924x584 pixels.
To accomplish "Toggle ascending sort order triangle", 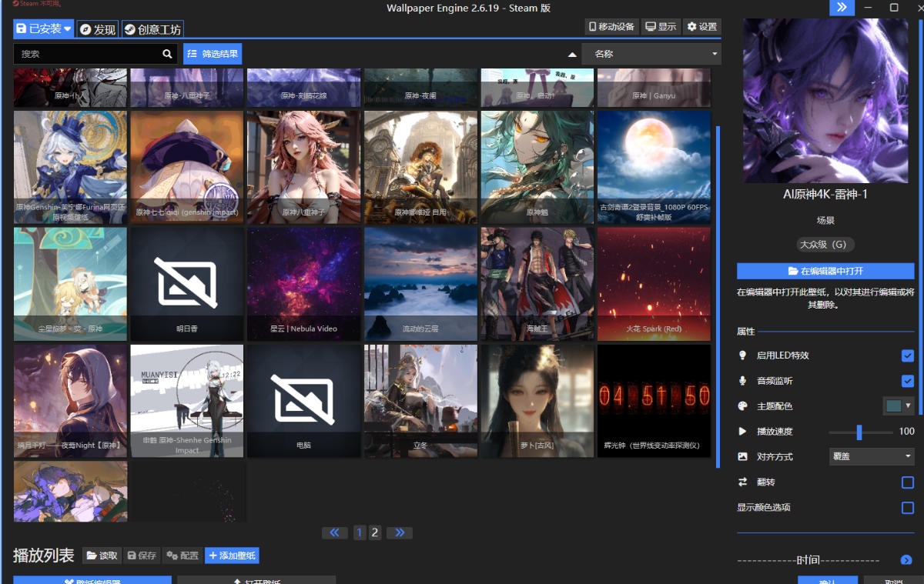I will tap(572, 55).
